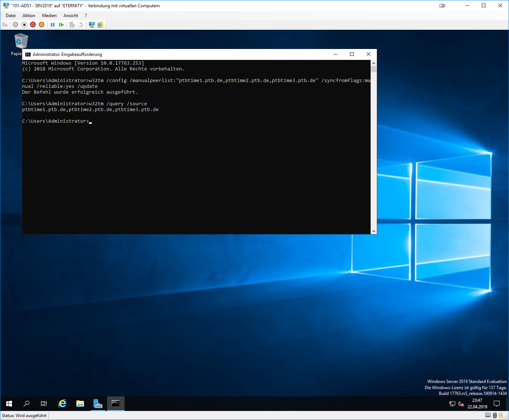The image size is (509, 420).
Task: Open the Ansicht menu
Action: pyautogui.click(x=71, y=16)
